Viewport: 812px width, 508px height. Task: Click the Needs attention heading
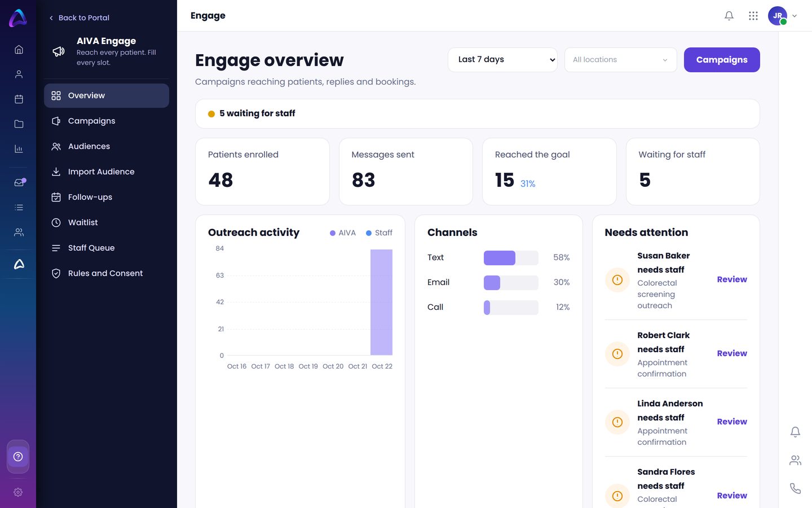(x=646, y=233)
